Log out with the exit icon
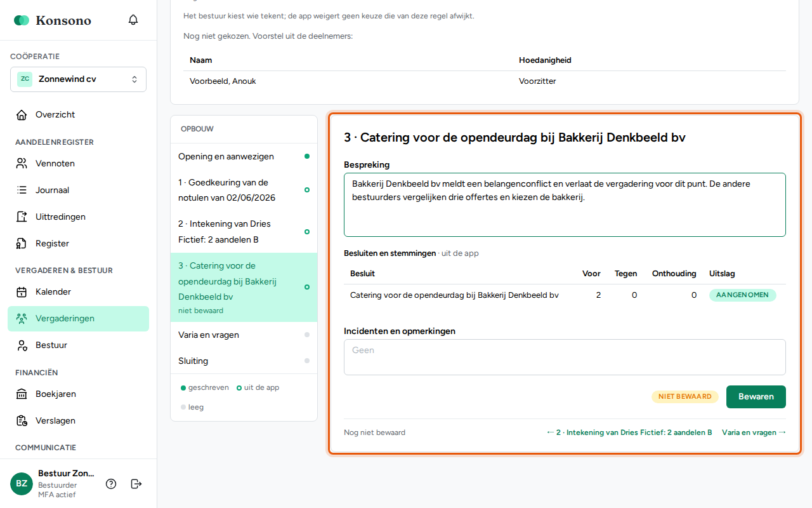The height and width of the screenshot is (508, 812). pos(136,484)
